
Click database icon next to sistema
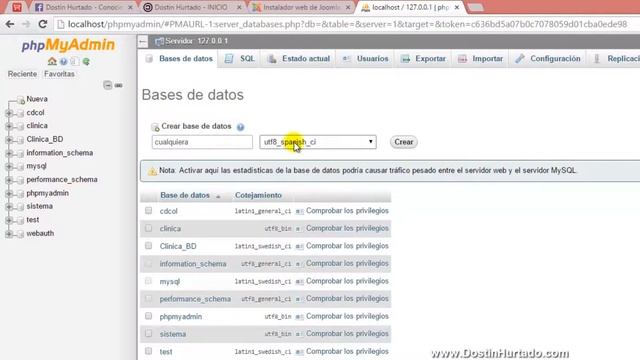(x=20, y=207)
